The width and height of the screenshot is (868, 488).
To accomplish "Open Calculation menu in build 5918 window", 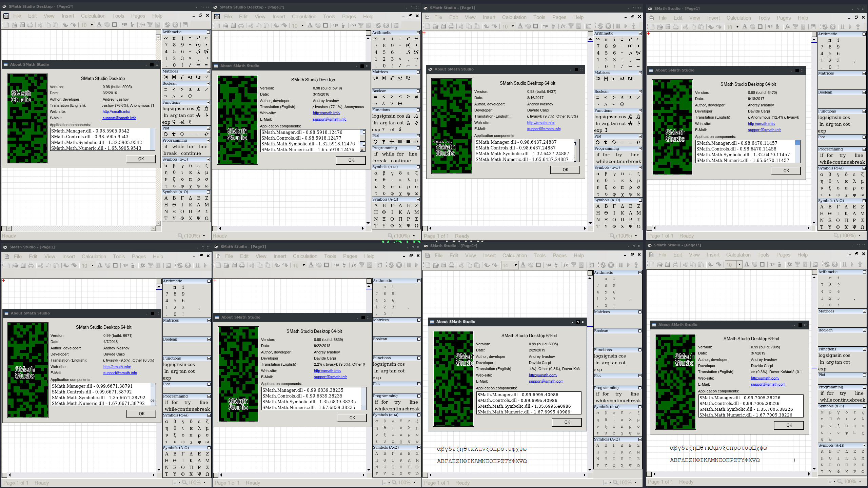I will coord(304,17).
